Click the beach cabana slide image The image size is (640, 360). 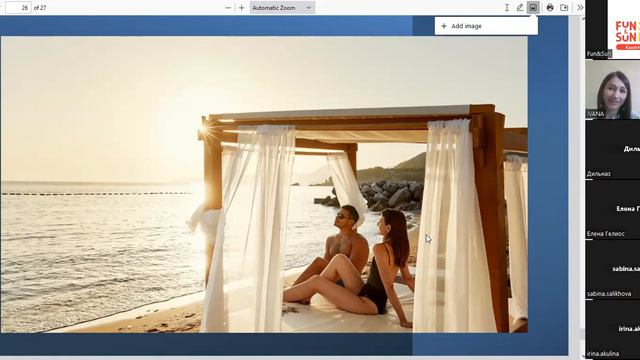tap(264, 184)
